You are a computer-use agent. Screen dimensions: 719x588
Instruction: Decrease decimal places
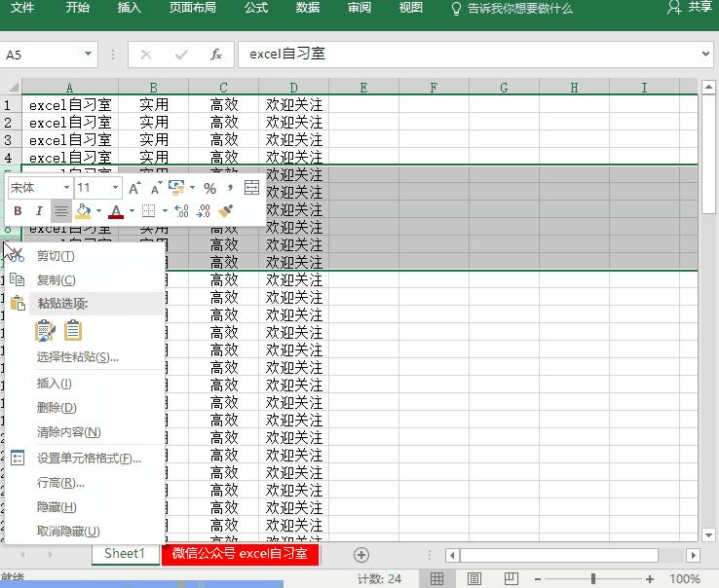tap(204, 211)
